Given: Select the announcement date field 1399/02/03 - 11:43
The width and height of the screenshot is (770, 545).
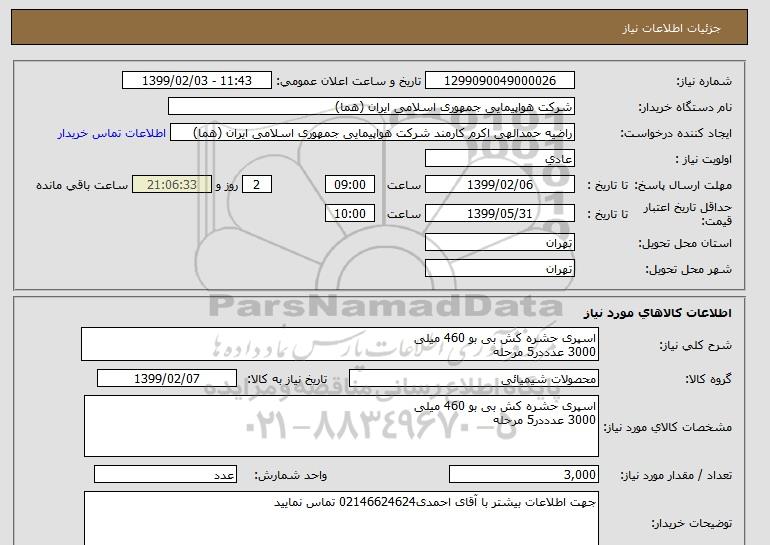Looking at the screenshot, I should pyautogui.click(x=196, y=81).
